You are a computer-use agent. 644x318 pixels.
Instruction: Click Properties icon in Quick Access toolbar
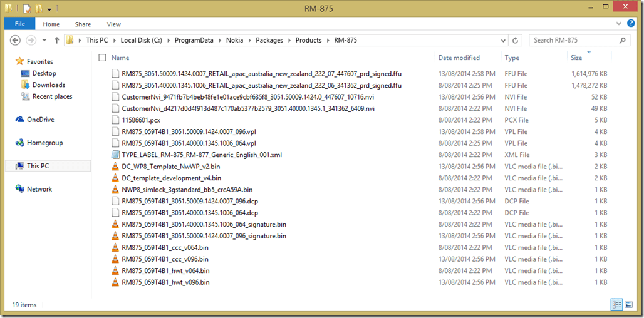(x=27, y=9)
